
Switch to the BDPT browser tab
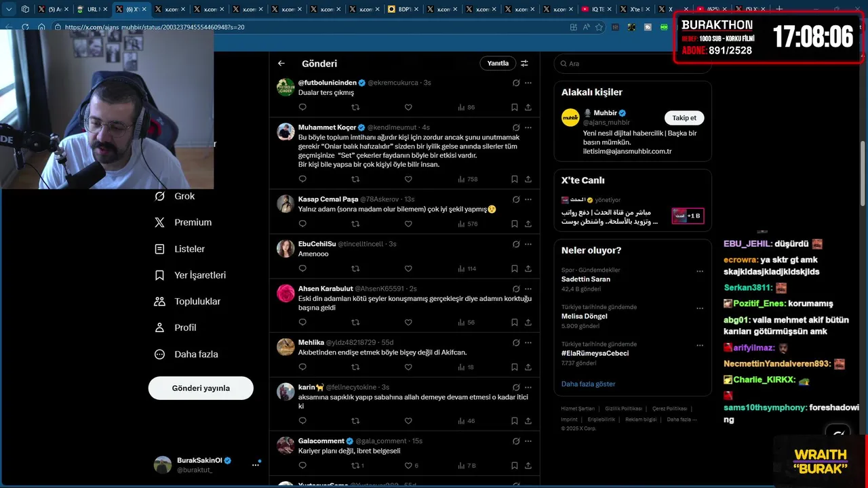(x=402, y=9)
